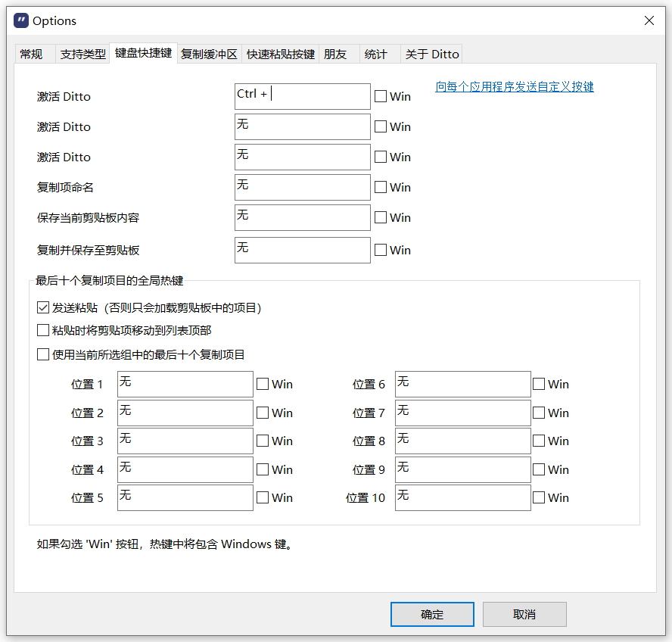The image size is (672, 642).
Task: Click the Ditto app icon in title bar
Action: pyautogui.click(x=21, y=20)
